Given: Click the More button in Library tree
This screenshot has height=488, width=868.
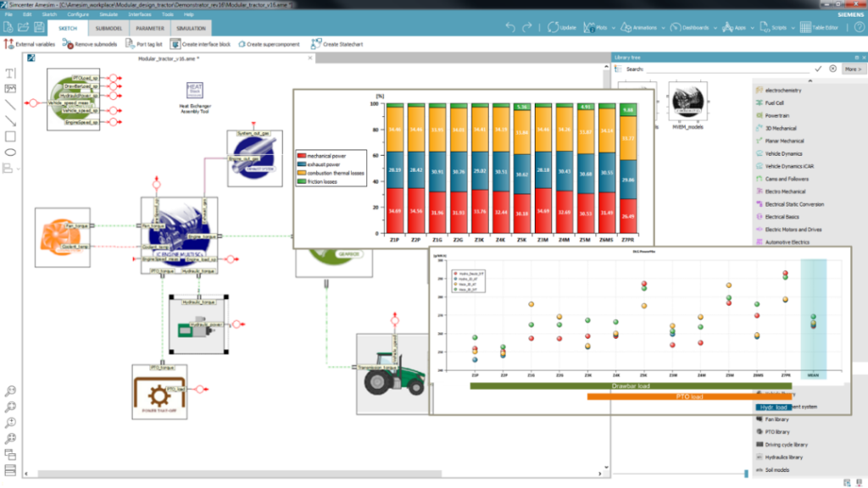Looking at the screenshot, I should click(x=853, y=69).
